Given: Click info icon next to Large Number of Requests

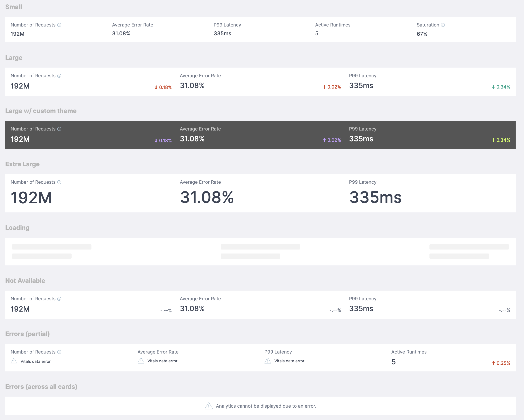Looking at the screenshot, I should coord(59,76).
